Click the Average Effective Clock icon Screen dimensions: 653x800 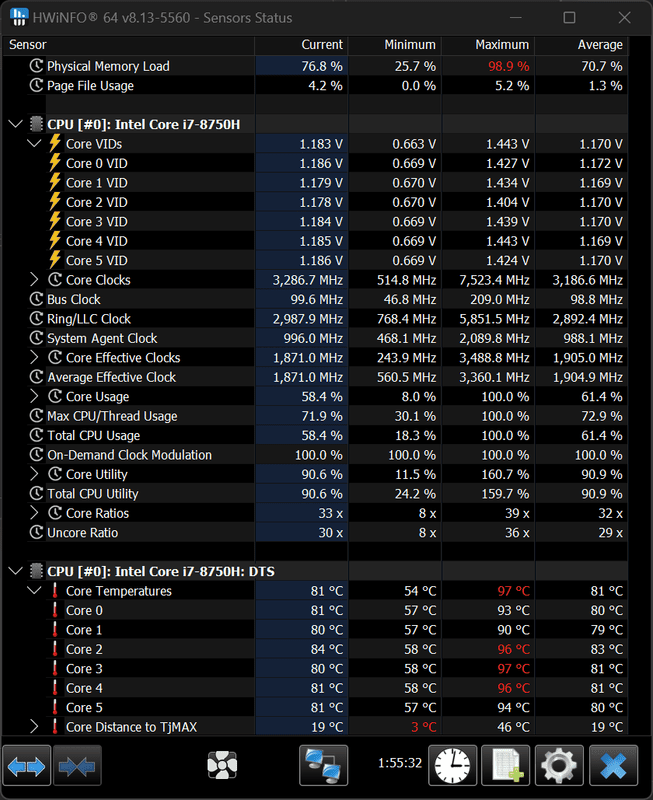[x=36, y=377]
